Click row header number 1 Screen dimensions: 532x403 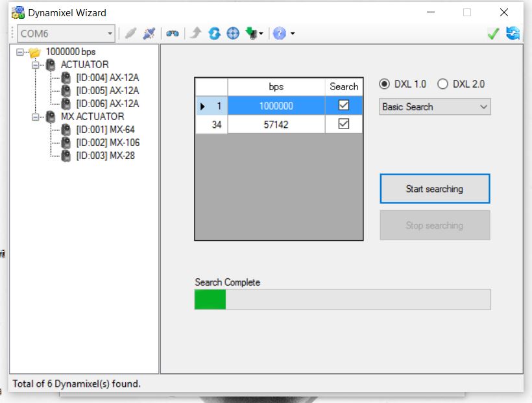(x=212, y=106)
